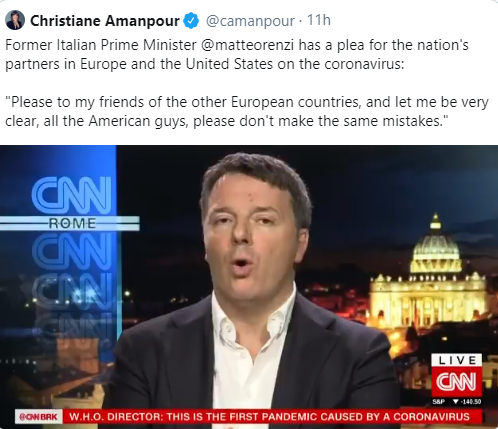Image resolution: width=498 pixels, height=429 pixels.
Task: Click the large blue CNN logo
Action: (72, 196)
